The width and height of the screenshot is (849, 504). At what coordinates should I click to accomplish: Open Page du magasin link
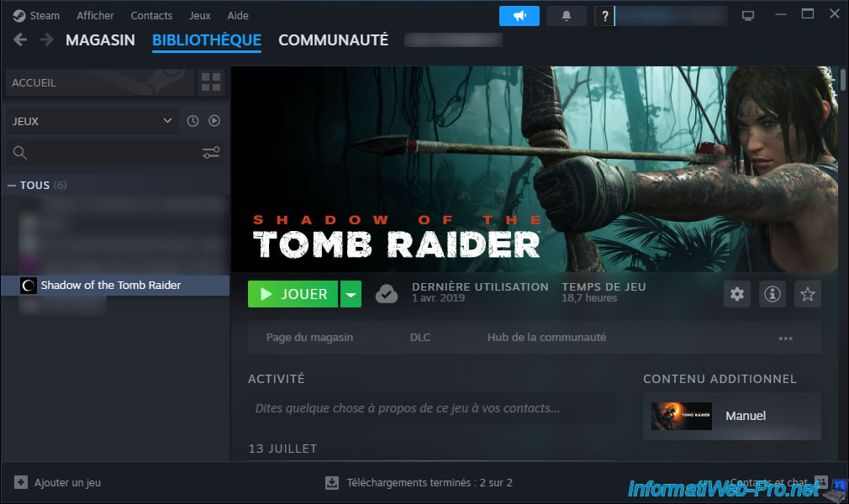coord(309,338)
